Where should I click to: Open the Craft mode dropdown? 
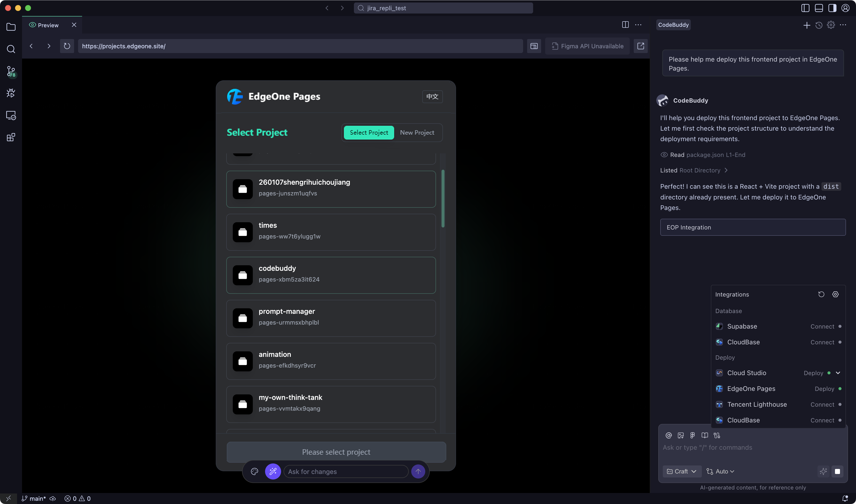coord(682,471)
